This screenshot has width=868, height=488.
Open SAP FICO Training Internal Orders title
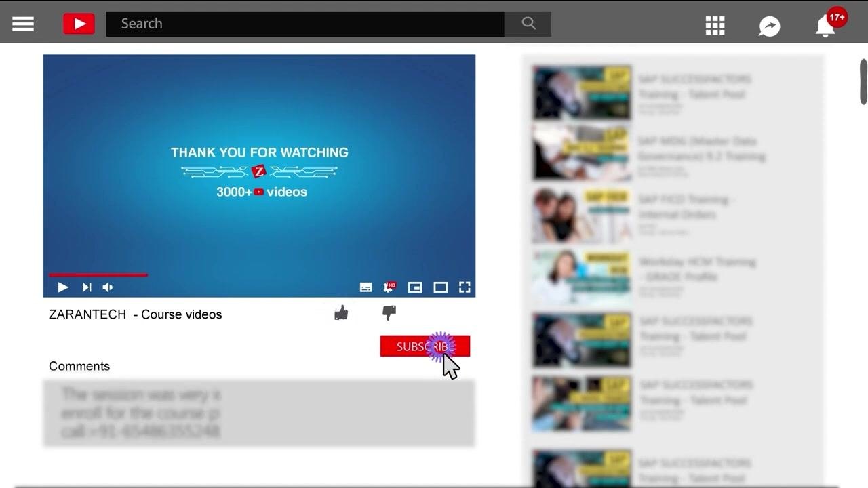click(x=686, y=207)
